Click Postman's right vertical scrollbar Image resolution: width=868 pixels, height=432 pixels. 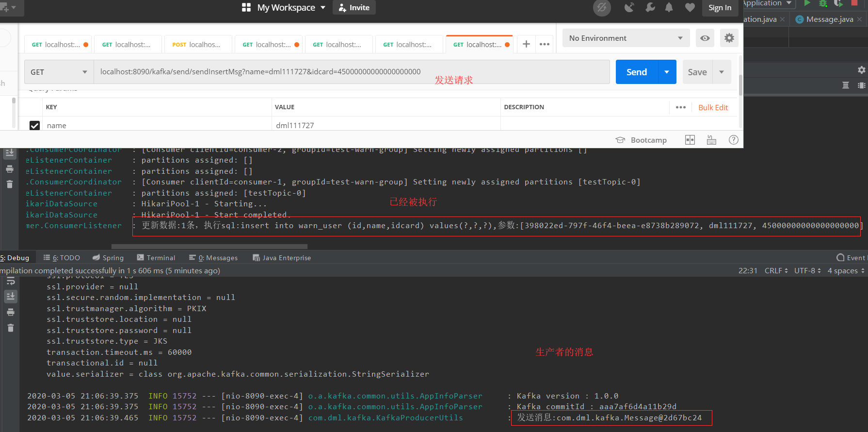740,85
